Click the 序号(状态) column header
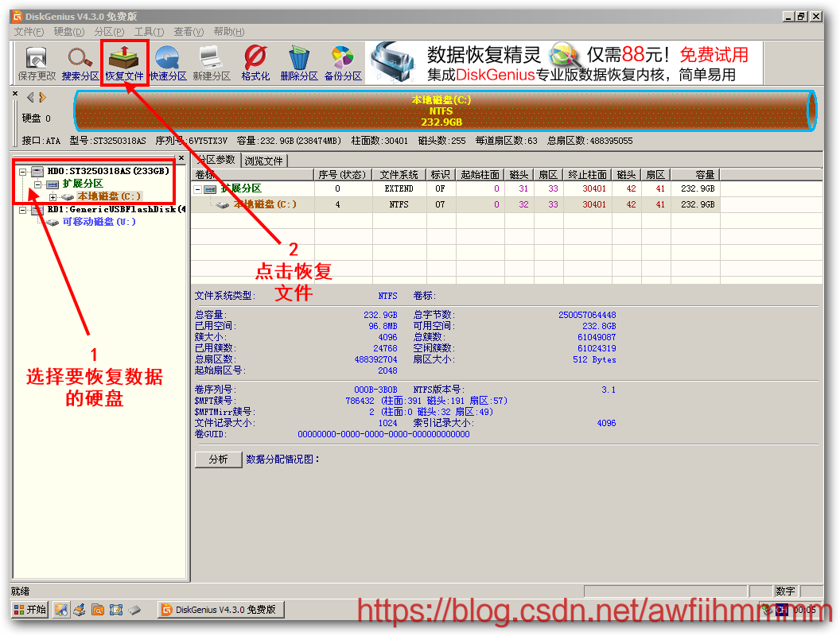This screenshot has height=636, width=840. coord(343,175)
